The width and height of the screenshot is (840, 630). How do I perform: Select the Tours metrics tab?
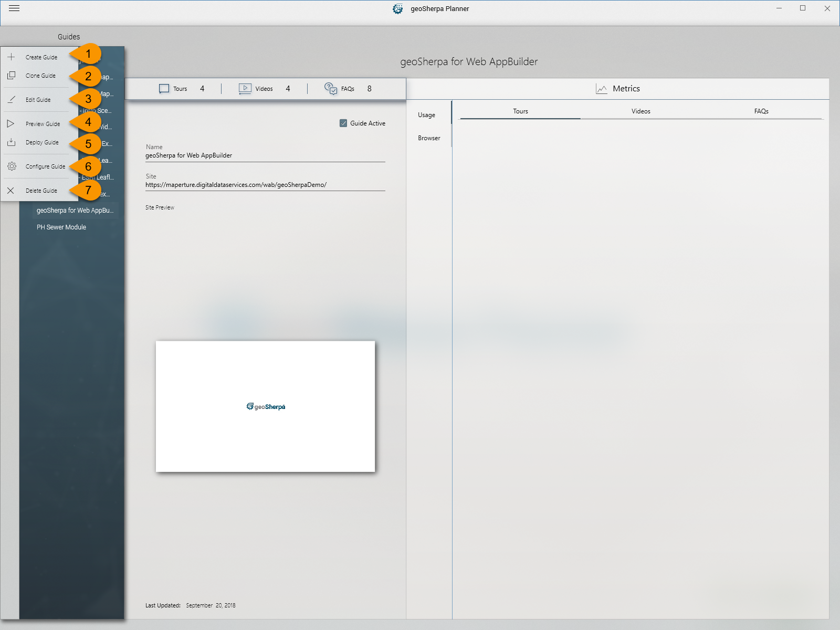(x=520, y=111)
